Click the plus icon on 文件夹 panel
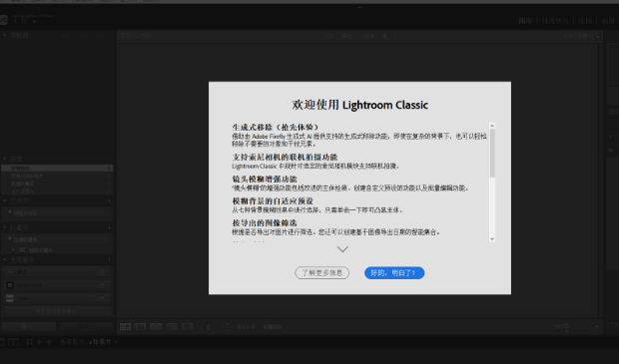Screen dimensions: 619x364 pyautogui.click(x=110, y=201)
